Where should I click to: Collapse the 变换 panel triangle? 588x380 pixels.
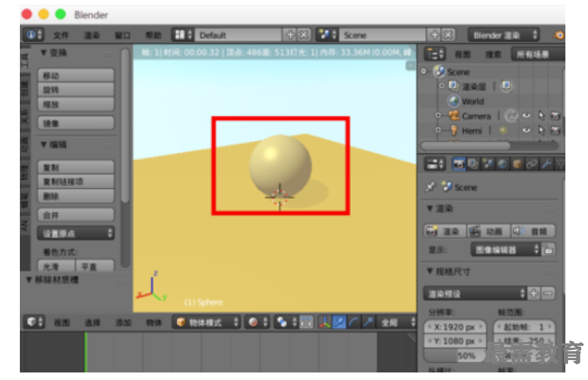point(43,53)
